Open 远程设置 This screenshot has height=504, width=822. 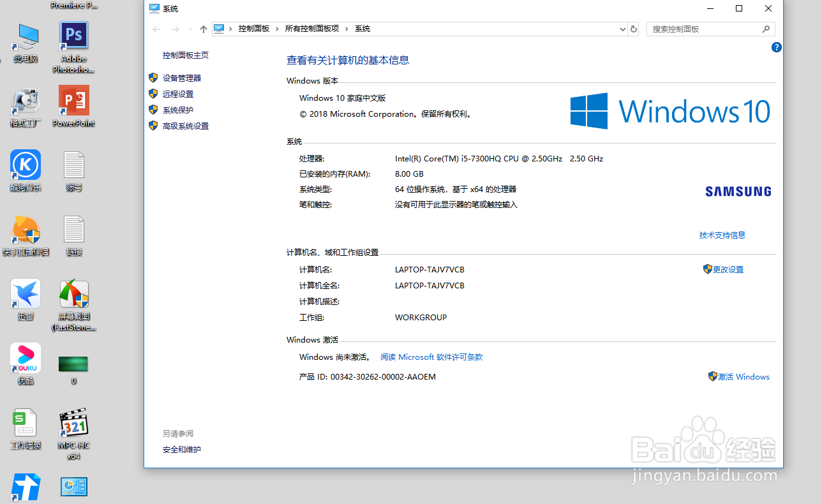click(x=178, y=94)
